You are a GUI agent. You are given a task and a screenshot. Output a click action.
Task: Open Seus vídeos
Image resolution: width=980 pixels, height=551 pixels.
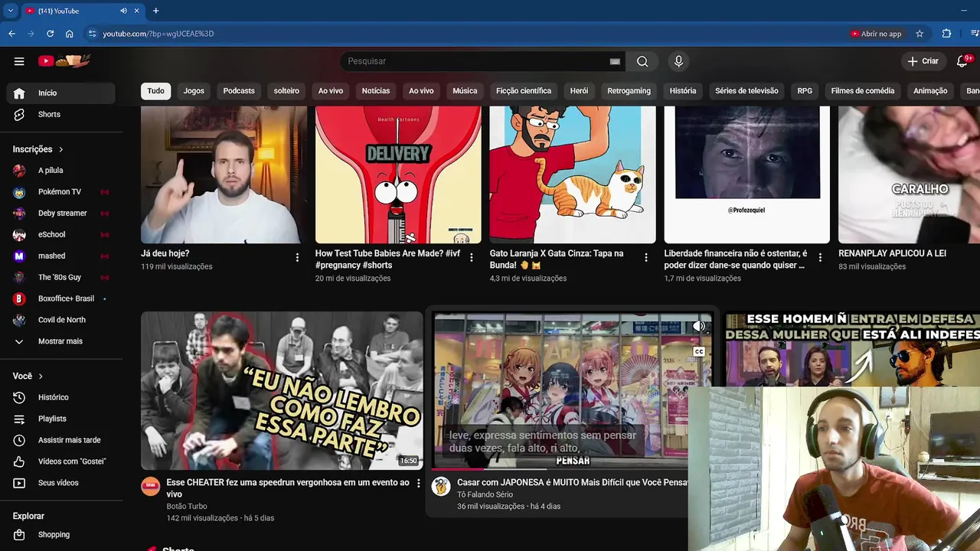tap(61, 483)
